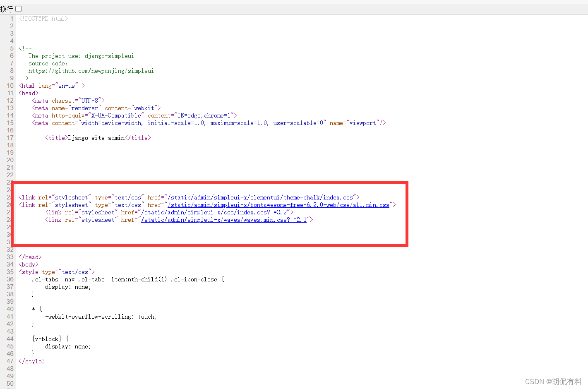Image resolution: width=588 pixels, height=389 pixels.
Task: Click the opening <body> tag
Action: point(29,264)
